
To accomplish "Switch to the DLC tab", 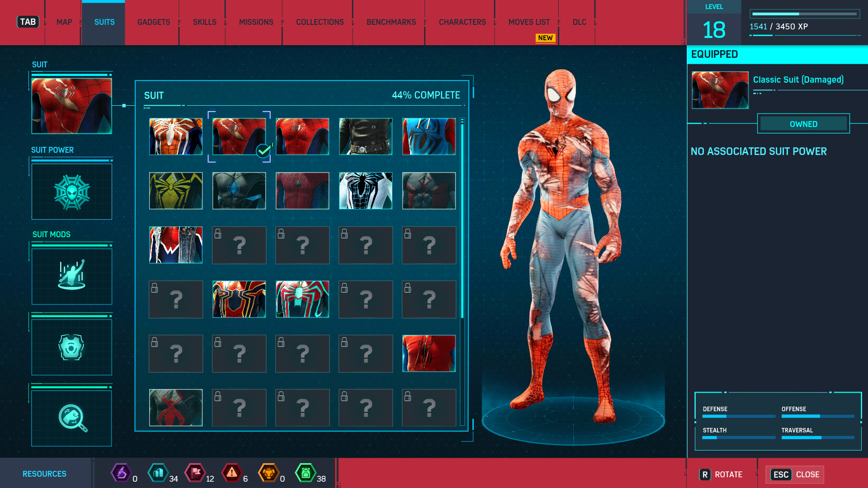I will tap(579, 22).
